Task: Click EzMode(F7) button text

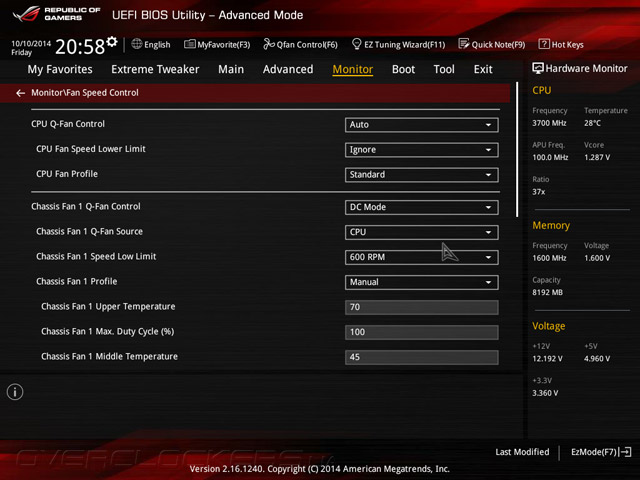Action: point(594,452)
